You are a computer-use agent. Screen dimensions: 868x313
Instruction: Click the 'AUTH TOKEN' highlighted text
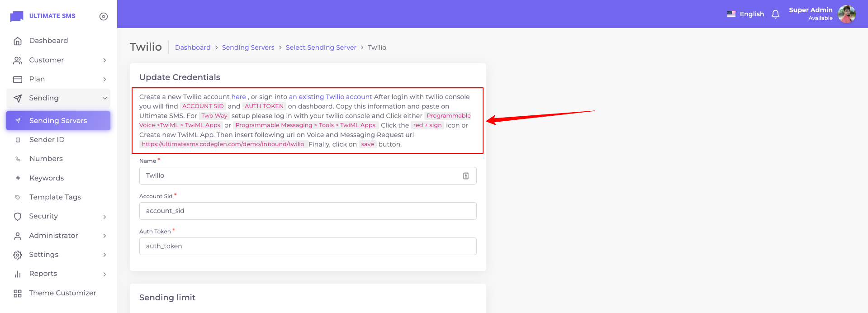pos(264,106)
